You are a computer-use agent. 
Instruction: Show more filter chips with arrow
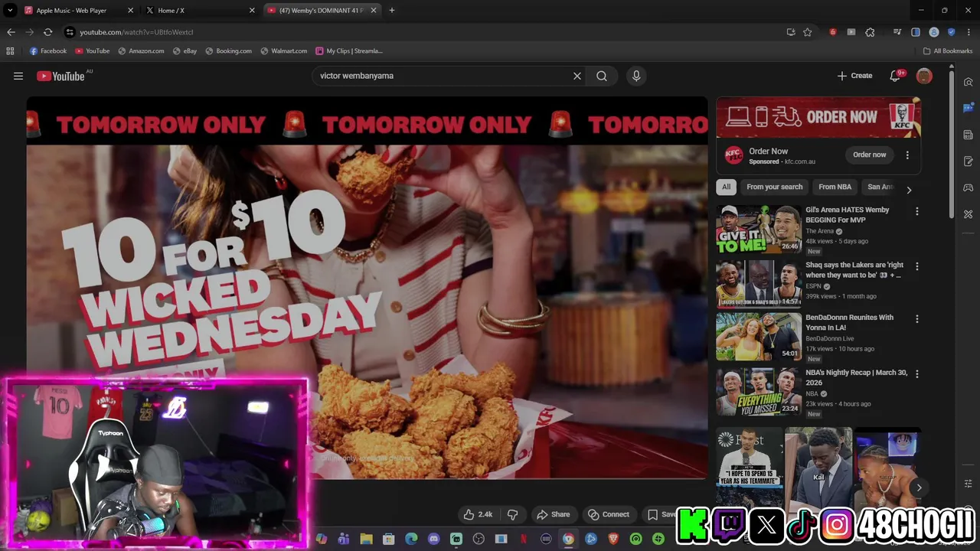909,190
